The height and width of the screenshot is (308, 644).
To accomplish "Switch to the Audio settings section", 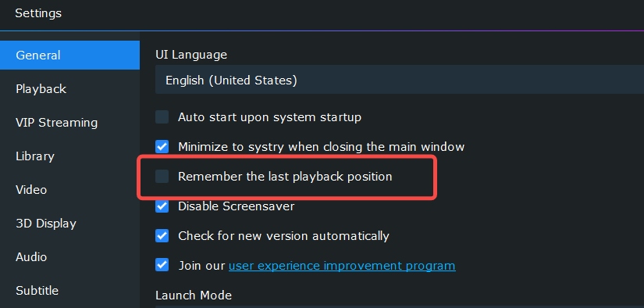I will 69,257.
